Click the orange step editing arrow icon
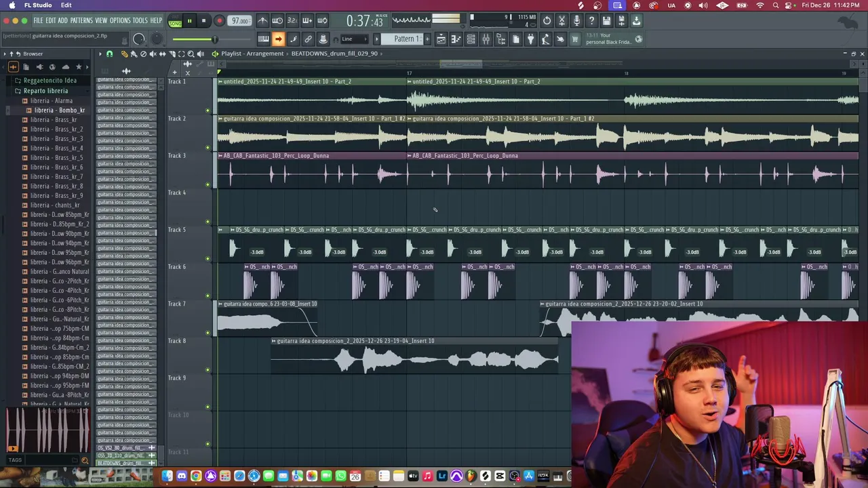868x488 pixels. click(278, 39)
